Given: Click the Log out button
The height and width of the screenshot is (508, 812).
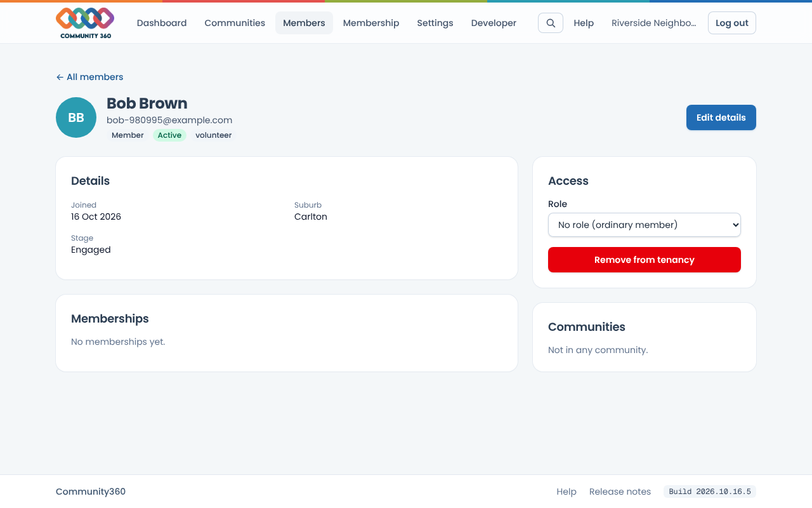Looking at the screenshot, I should point(732,23).
